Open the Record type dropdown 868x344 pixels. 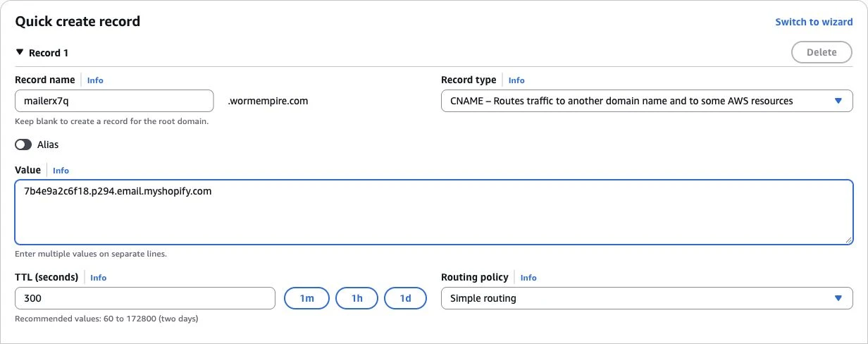[647, 101]
